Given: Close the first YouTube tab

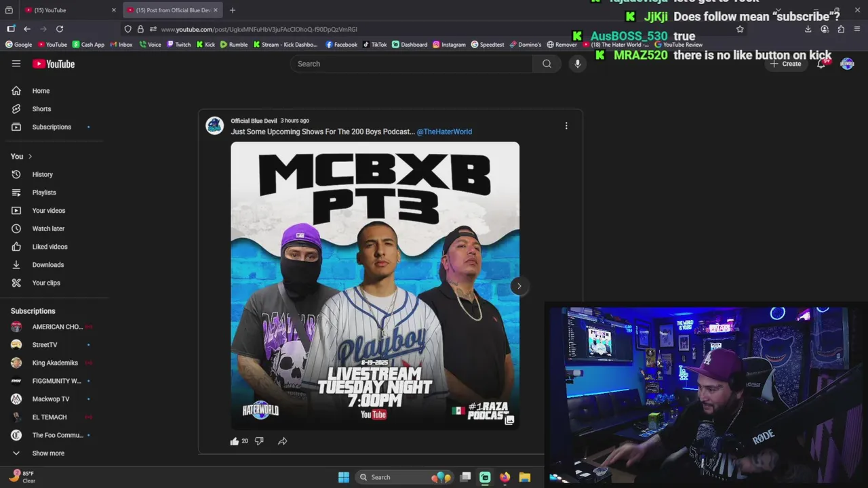Looking at the screenshot, I should point(113,10).
